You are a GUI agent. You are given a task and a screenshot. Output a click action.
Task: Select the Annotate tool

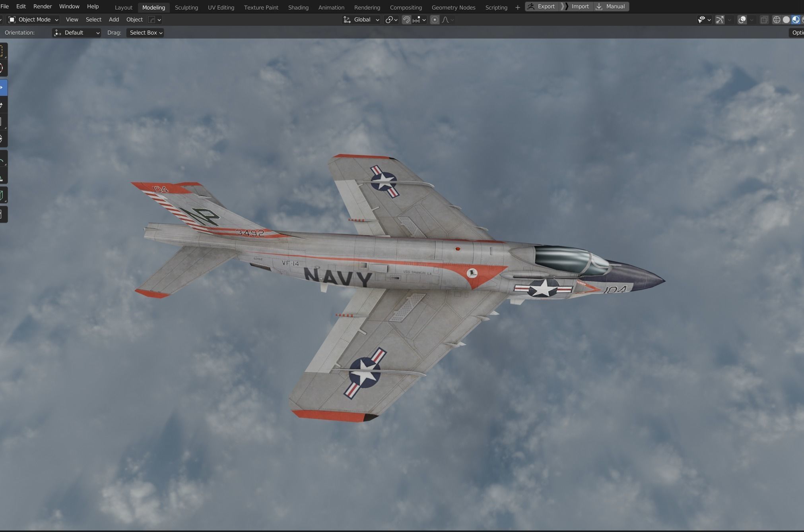click(3, 159)
